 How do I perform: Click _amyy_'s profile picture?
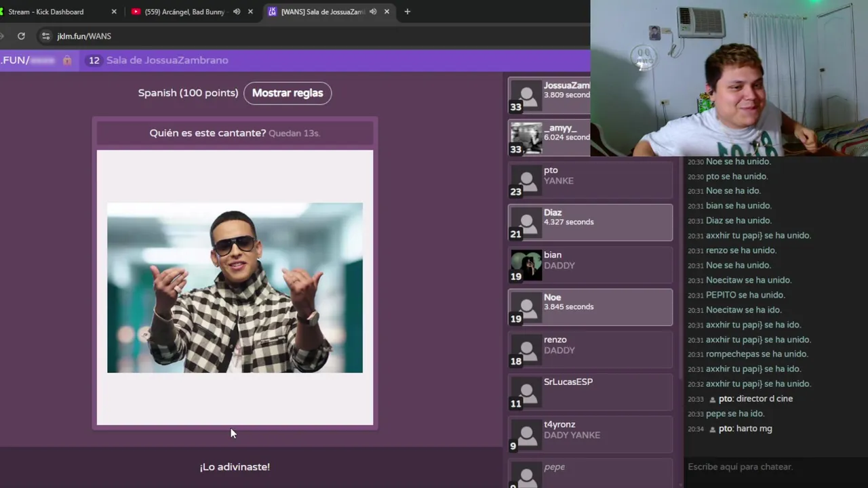(x=526, y=138)
